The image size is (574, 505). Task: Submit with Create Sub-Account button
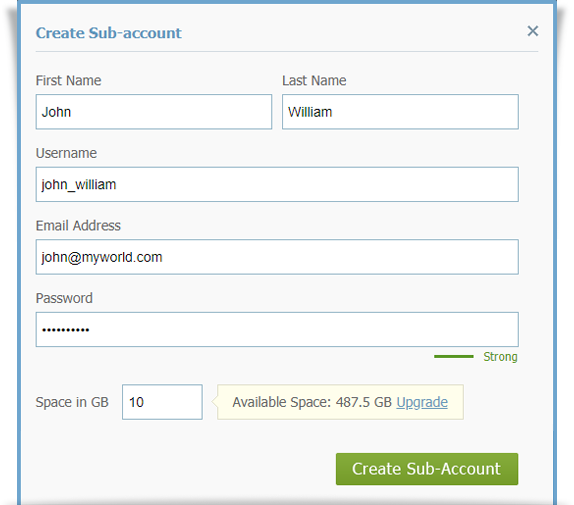[x=427, y=469]
